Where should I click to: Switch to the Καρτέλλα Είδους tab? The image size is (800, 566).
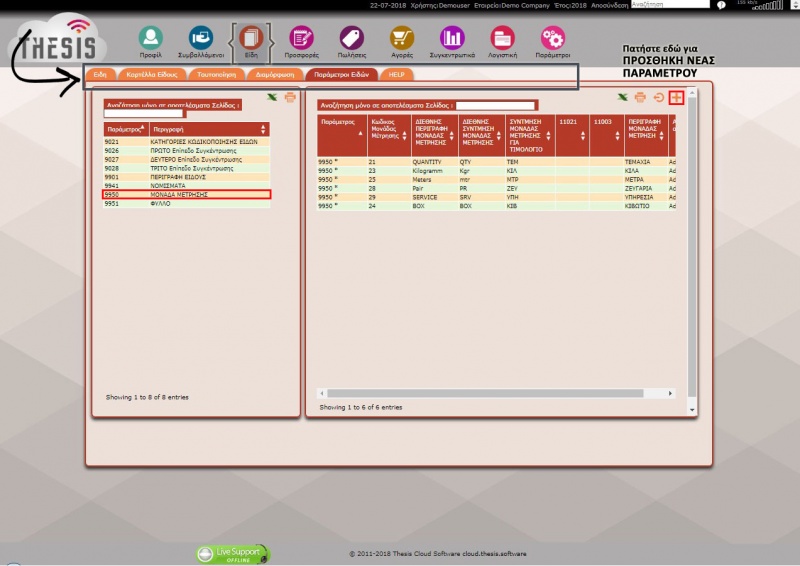[149, 75]
